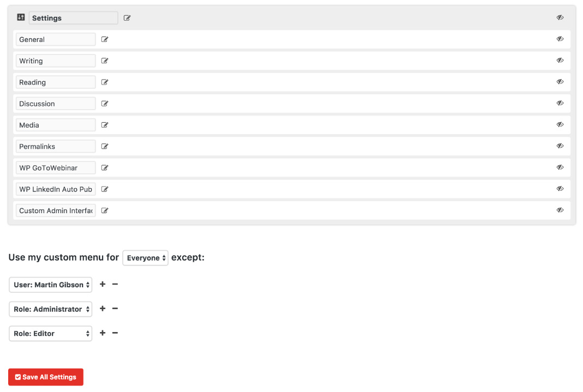Remove the Role: Editor exception row
The image size is (583, 392).
click(115, 333)
